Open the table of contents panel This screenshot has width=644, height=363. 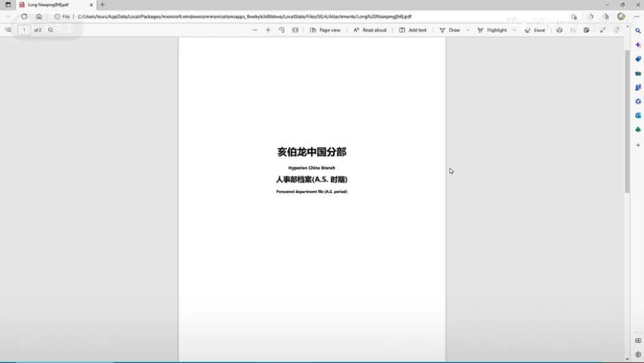pyautogui.click(x=8, y=30)
